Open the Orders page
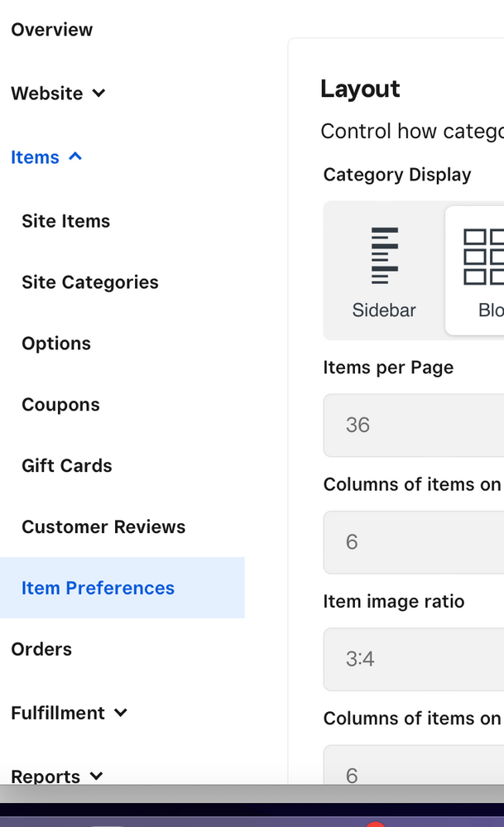This screenshot has height=827, width=504. (41, 650)
